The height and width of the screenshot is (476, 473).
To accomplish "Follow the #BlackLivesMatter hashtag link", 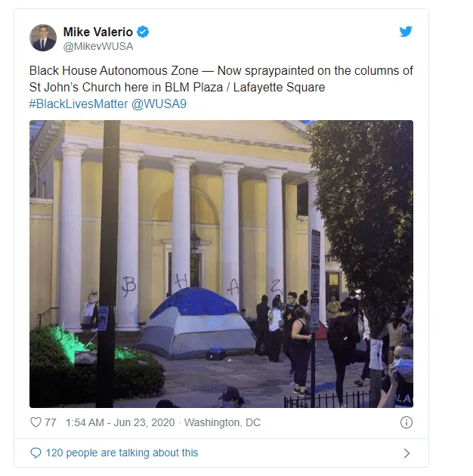I will [79, 104].
